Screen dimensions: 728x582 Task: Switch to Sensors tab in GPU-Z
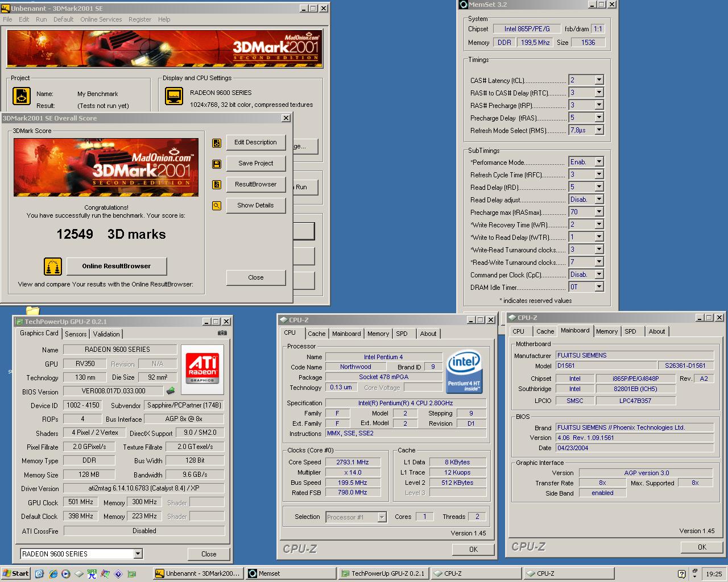click(x=76, y=334)
